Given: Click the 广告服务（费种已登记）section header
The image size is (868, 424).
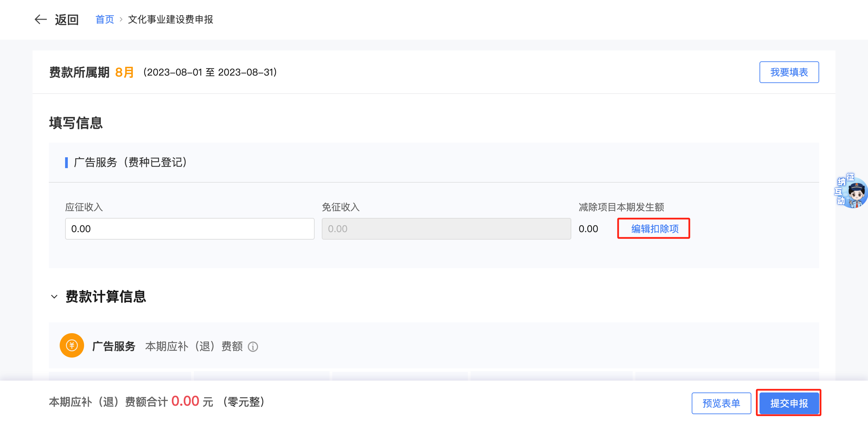Looking at the screenshot, I should pyautogui.click(x=130, y=162).
